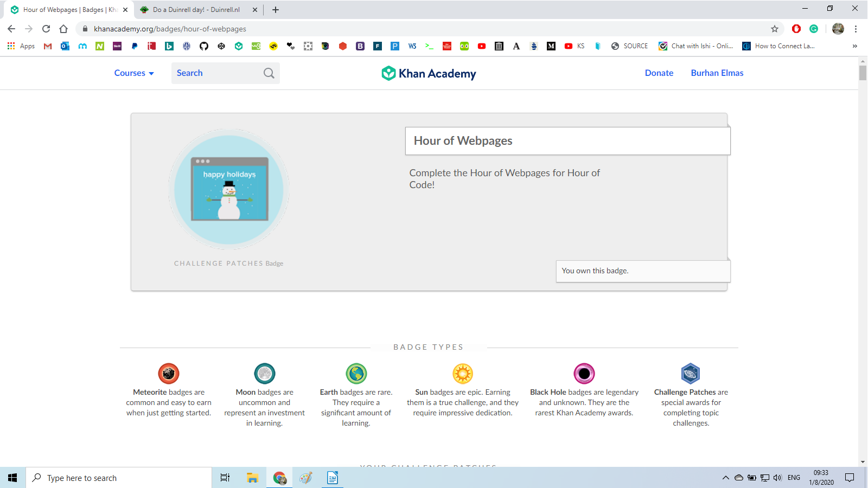Click the 'CHALLENGE PATCHES Badge' label

(228, 264)
